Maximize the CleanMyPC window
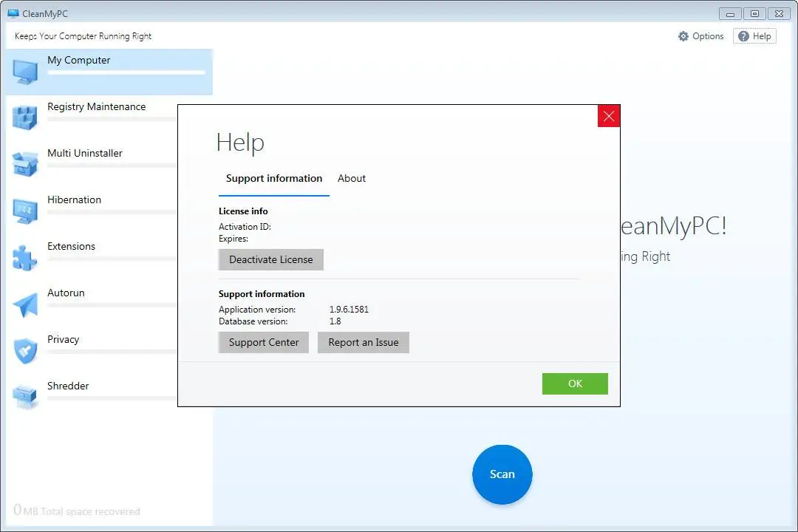 754,14
